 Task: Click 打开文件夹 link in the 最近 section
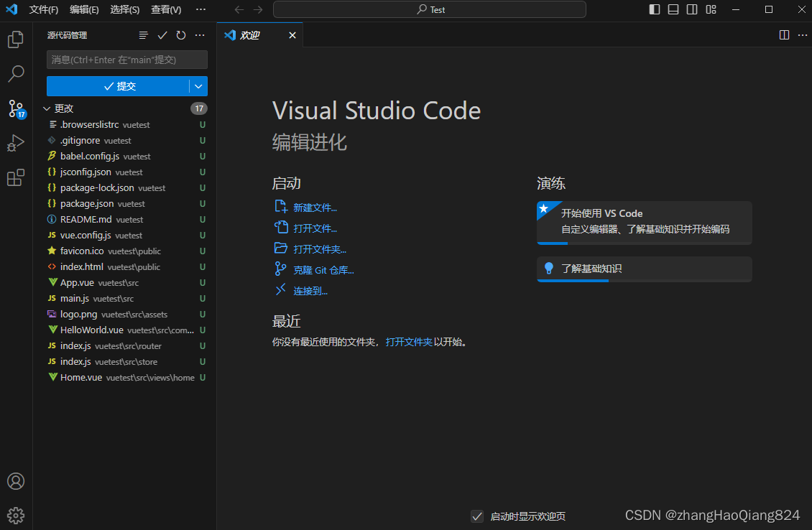(x=409, y=342)
